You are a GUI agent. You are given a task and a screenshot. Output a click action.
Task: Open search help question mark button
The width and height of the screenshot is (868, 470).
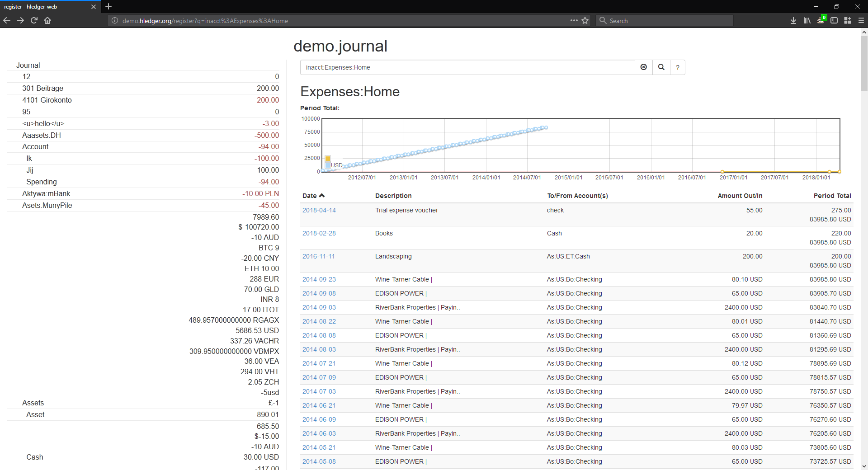click(677, 67)
